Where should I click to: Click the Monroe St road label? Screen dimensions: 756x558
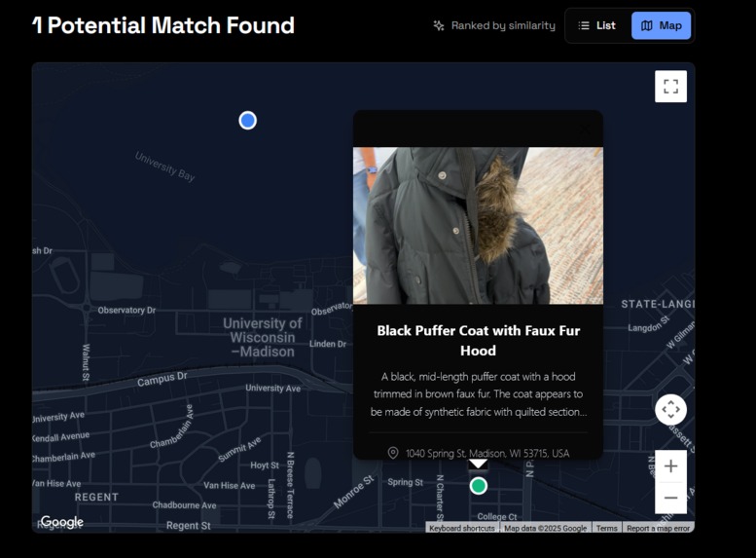coord(353,492)
